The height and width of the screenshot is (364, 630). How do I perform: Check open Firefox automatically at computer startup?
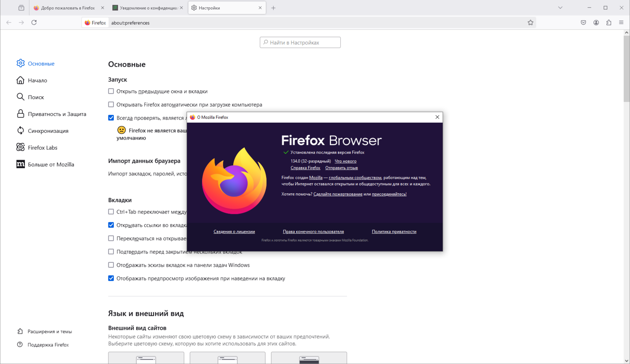[111, 105]
